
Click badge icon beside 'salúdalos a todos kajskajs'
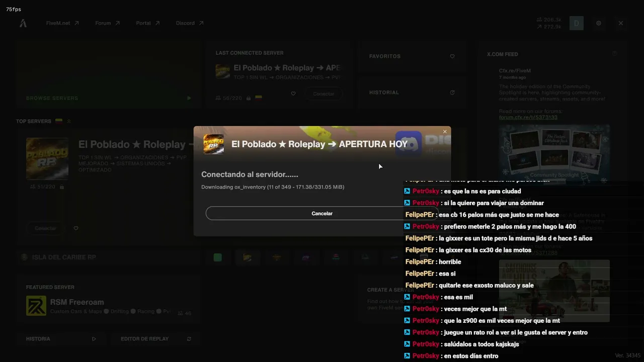coord(408,344)
